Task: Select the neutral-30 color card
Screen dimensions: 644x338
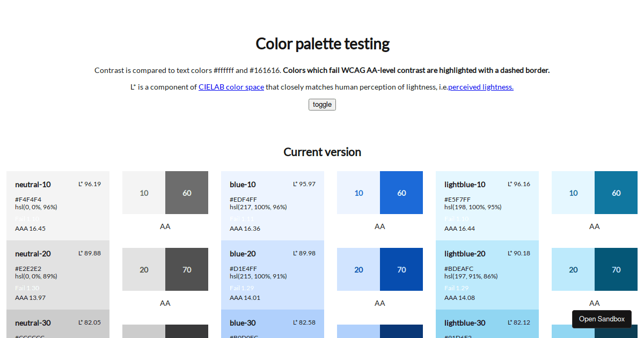Action: point(57,324)
